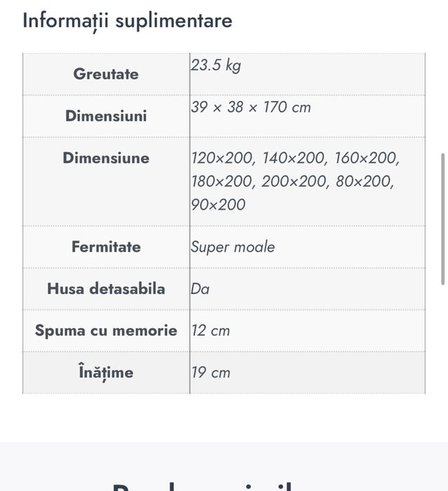Viewport: 448px width, 491px height.
Task: Click the vertical scrollbar thumb
Action: pos(442,219)
